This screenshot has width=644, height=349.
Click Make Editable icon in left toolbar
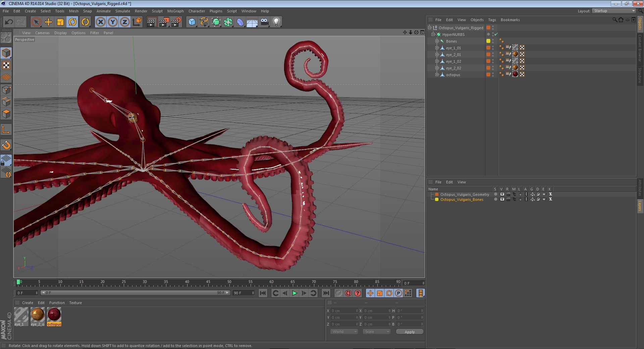coord(6,38)
